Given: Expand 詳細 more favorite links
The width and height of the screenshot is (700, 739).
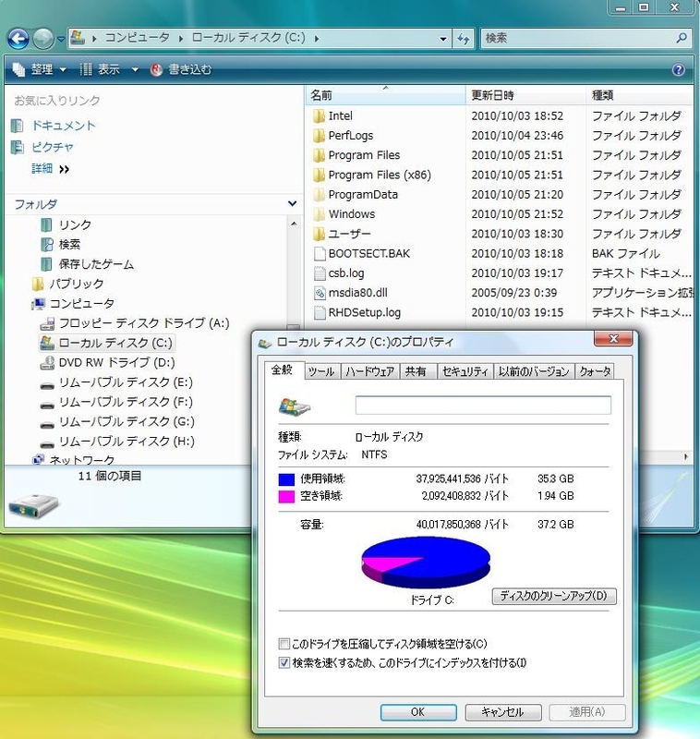Looking at the screenshot, I should (x=51, y=169).
